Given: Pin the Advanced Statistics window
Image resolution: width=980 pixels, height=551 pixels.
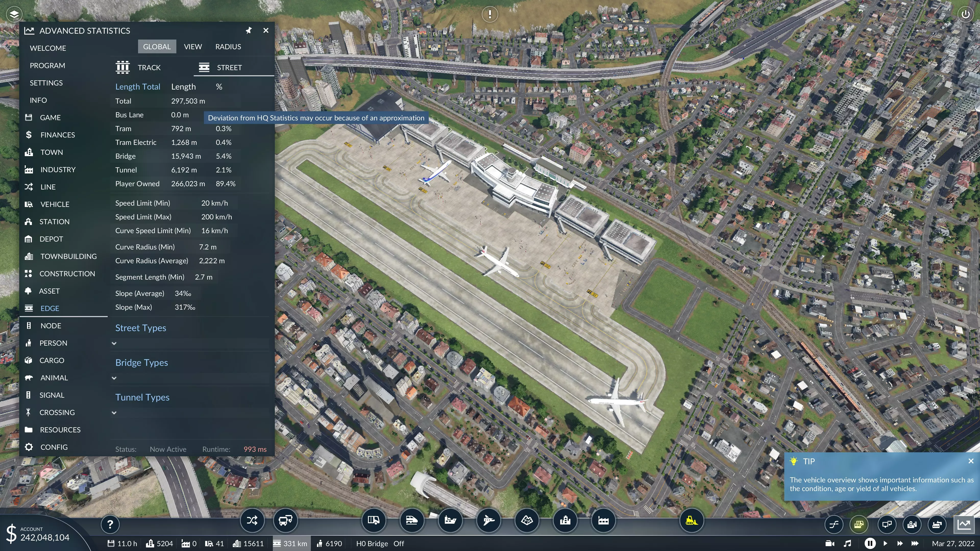Looking at the screenshot, I should (x=248, y=30).
